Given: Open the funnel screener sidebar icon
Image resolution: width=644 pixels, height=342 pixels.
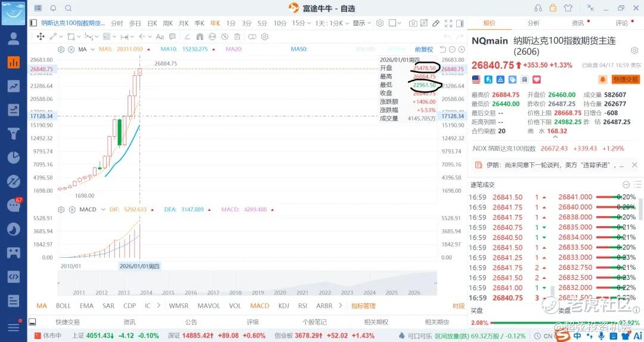Looking at the screenshot, I should 14,134.
